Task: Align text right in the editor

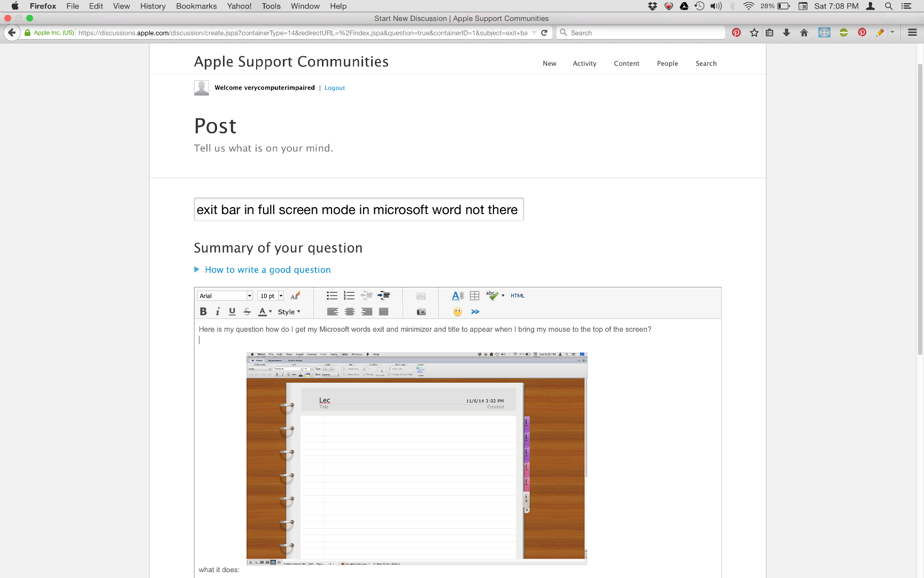Action: pyautogui.click(x=367, y=311)
